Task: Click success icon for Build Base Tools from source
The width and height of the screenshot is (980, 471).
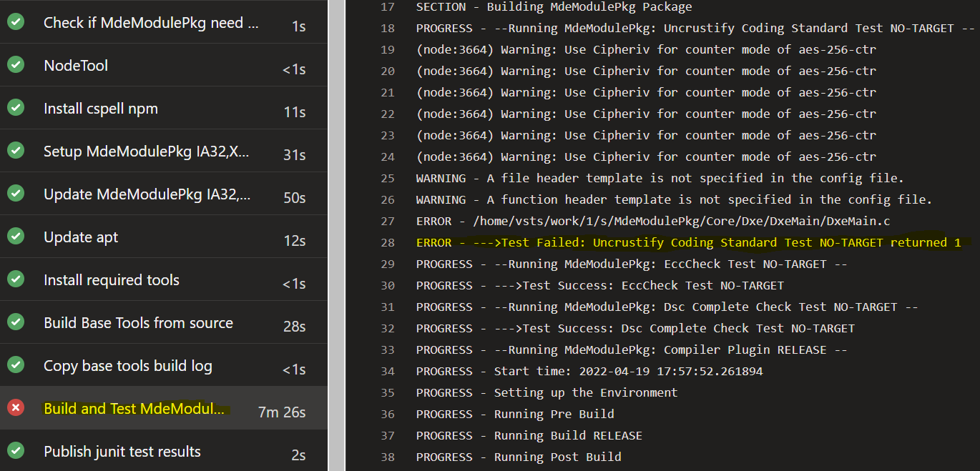Action: tap(16, 322)
